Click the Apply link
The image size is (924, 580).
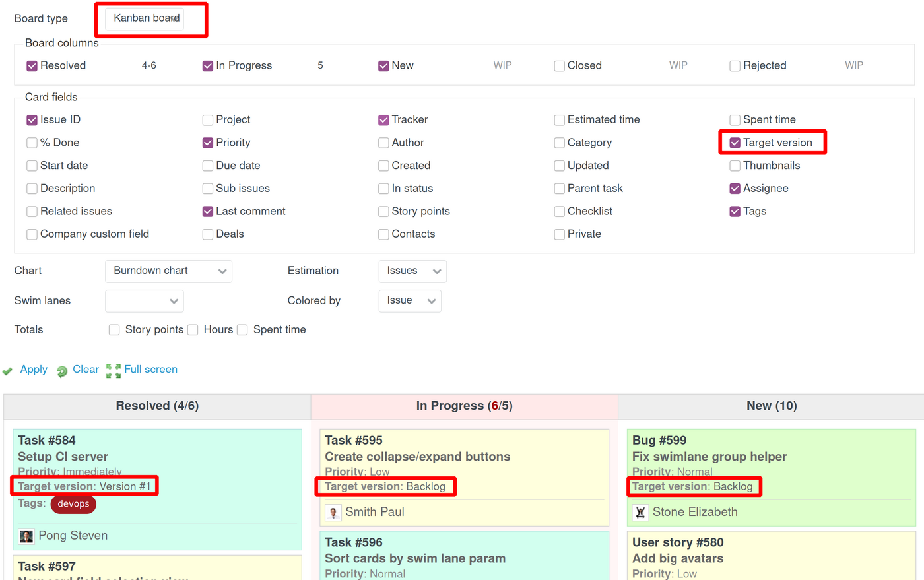33,369
